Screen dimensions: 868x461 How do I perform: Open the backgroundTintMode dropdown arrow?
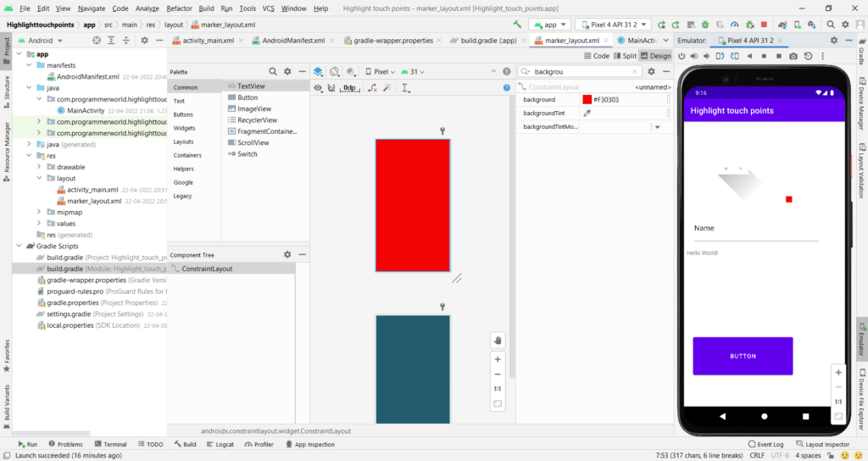[657, 127]
